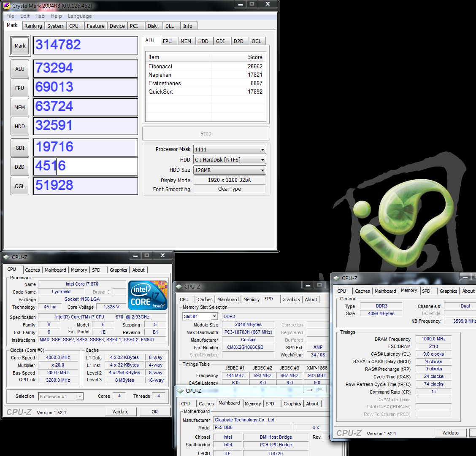
Task: Open the Mainboard tab in CPU-Z
Action: tap(55, 270)
